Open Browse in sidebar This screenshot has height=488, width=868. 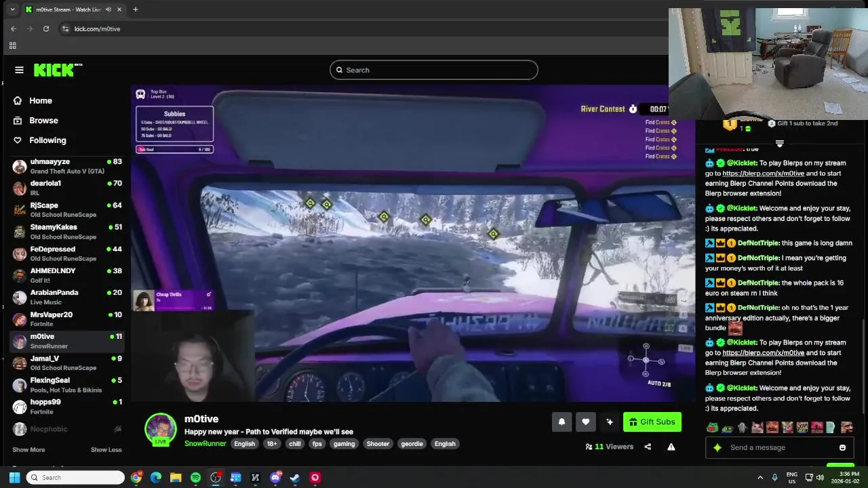pos(43,120)
